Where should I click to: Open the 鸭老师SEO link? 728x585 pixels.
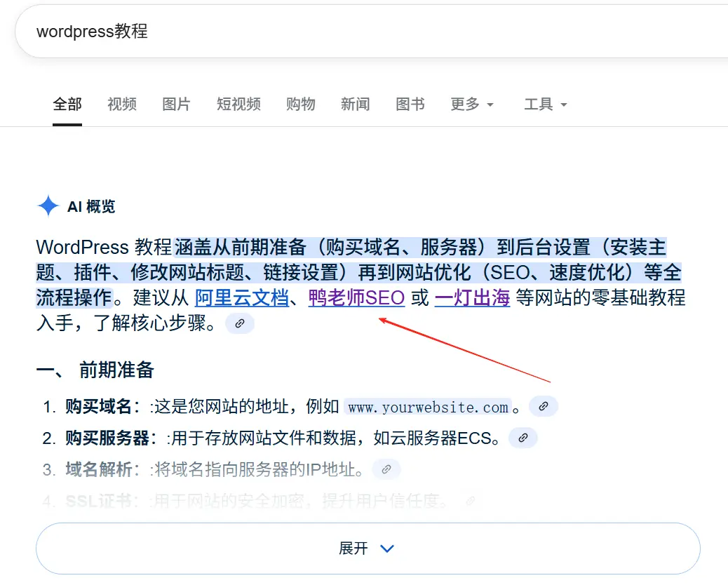[356, 297]
